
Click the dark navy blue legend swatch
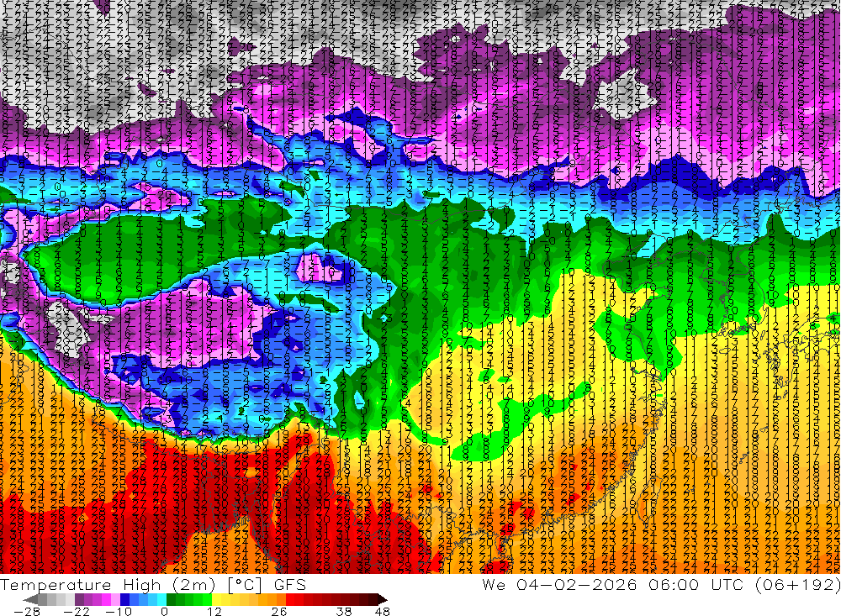point(124,599)
